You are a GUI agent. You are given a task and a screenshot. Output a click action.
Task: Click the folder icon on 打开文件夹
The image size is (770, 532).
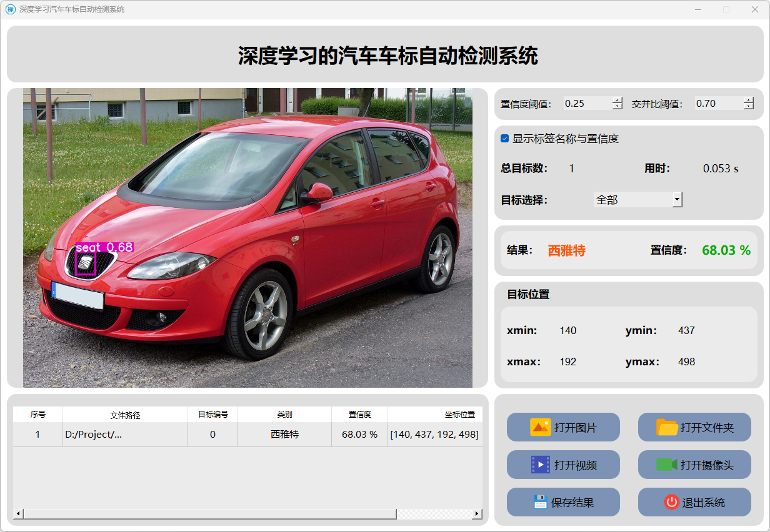[x=667, y=427]
